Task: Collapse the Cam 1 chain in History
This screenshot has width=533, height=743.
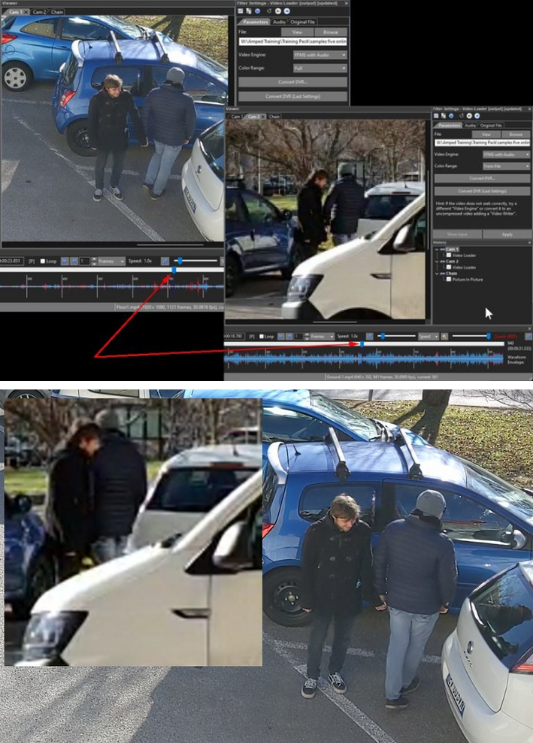Action: [437, 249]
